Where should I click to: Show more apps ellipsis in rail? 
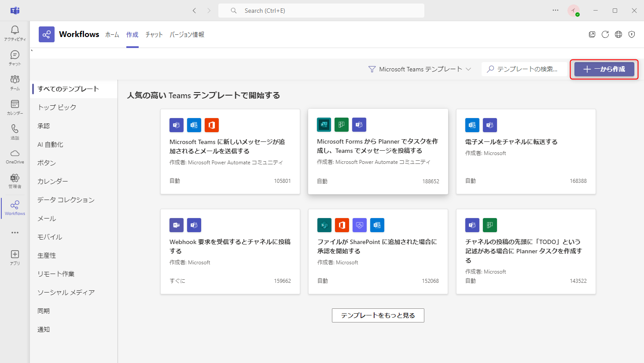(x=15, y=233)
